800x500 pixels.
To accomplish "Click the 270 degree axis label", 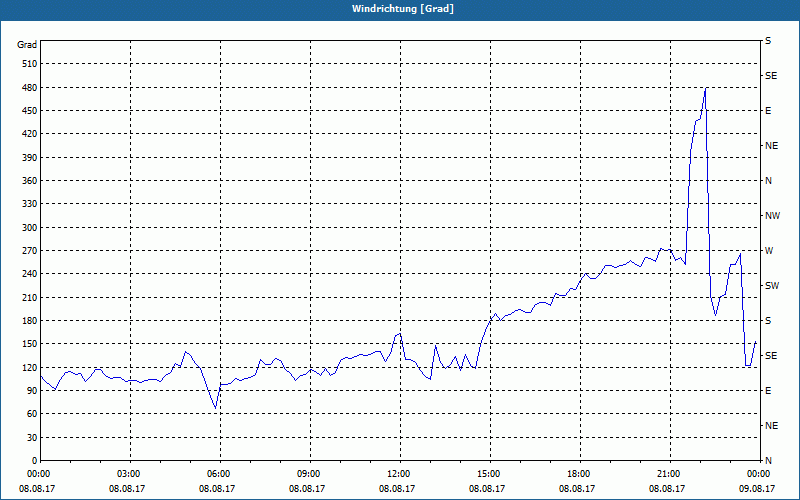I will [29, 251].
